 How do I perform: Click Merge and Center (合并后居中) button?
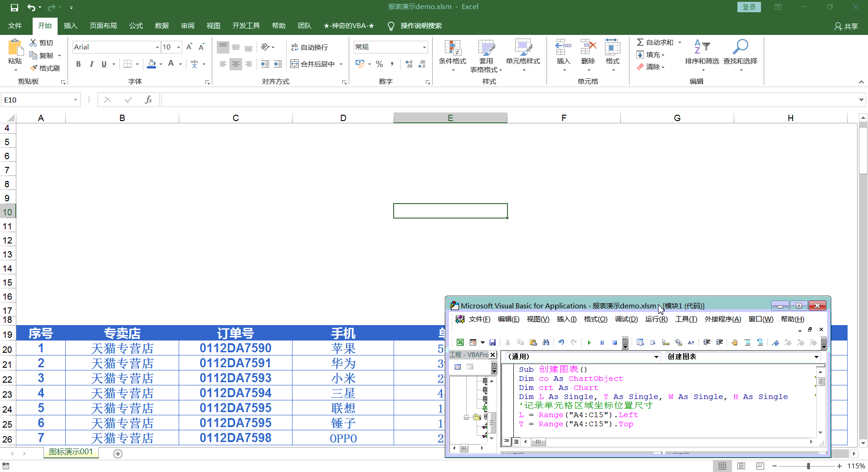313,64
